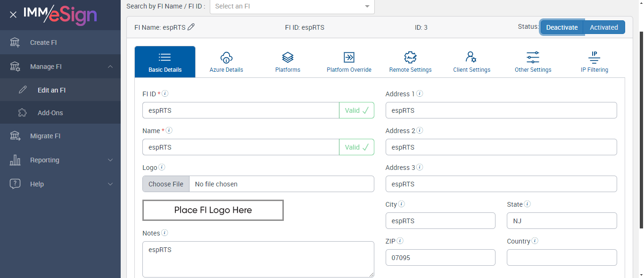Click the pencil icon beside FI Name
The height and width of the screenshot is (278, 644).
191,27
